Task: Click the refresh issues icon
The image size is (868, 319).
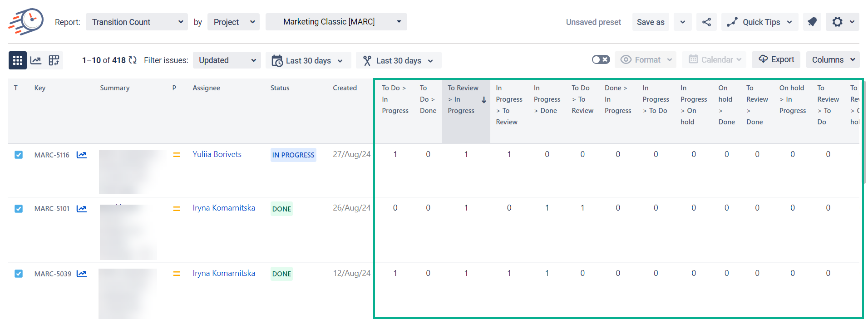Action: tap(133, 60)
